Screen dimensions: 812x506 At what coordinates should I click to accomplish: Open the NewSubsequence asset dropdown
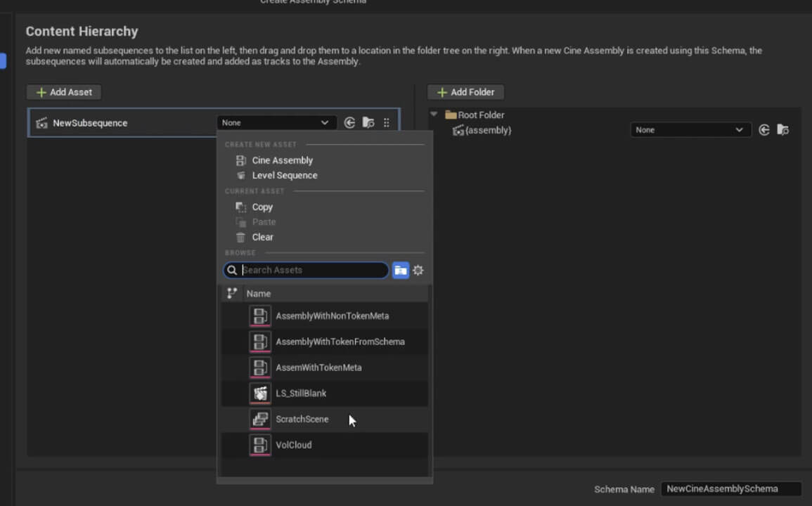276,123
